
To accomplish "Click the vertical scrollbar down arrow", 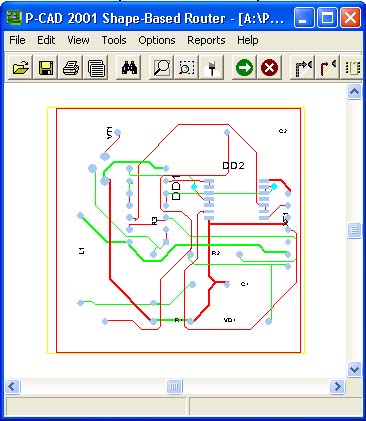I will (x=354, y=369).
